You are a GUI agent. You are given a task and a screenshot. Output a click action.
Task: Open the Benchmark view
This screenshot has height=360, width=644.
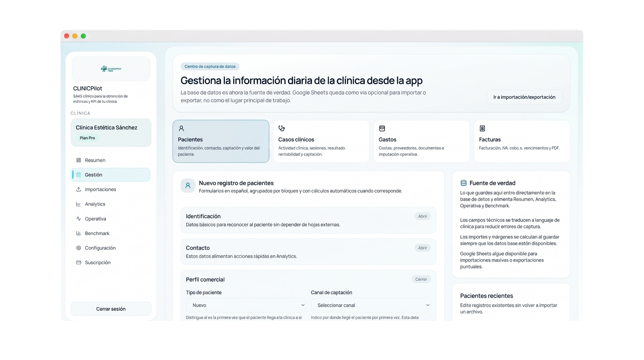[x=111, y=233]
